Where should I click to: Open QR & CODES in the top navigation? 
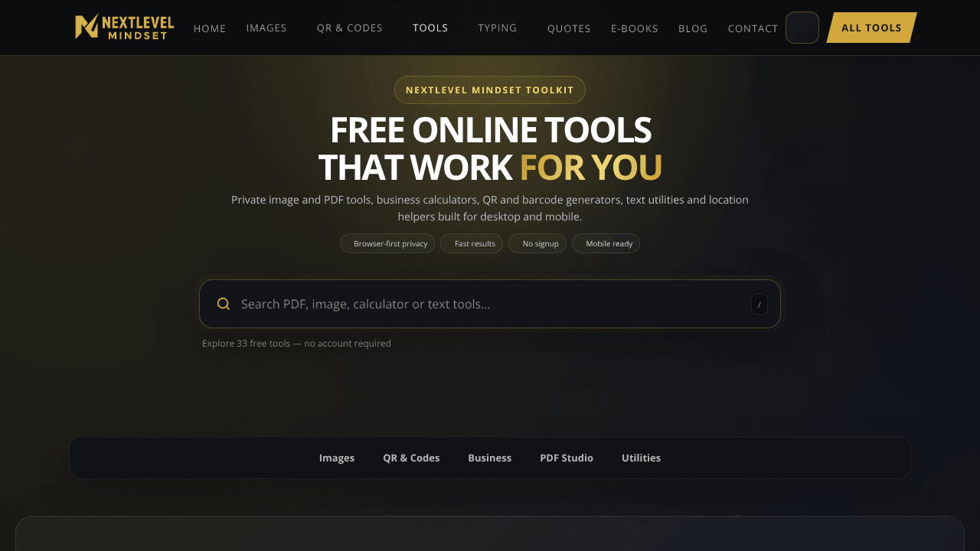click(x=350, y=28)
